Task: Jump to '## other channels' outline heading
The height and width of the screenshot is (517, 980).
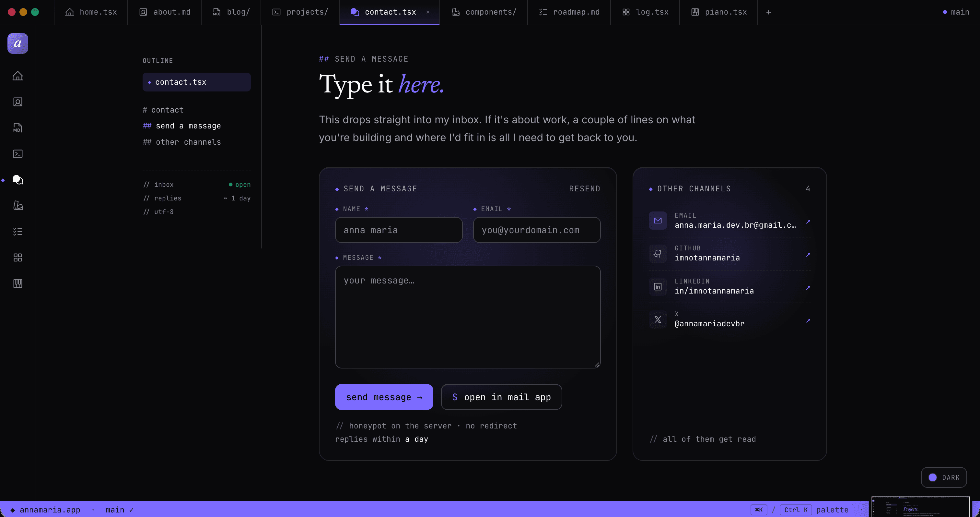Action: 182,142
